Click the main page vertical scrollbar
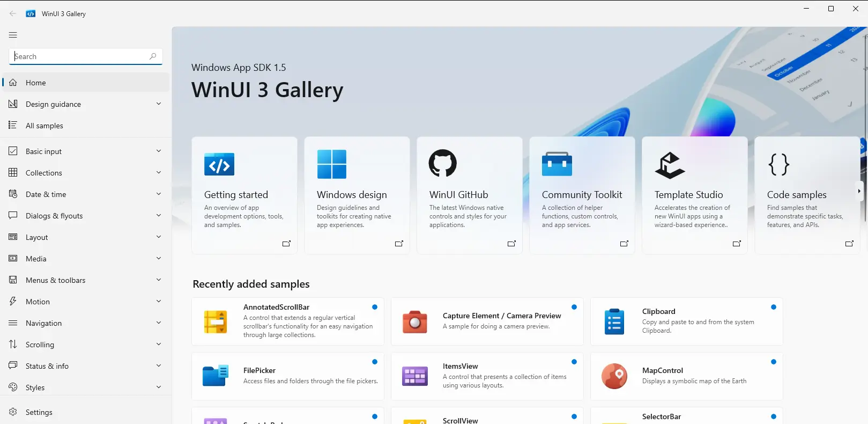This screenshot has width=868, height=424. click(x=865, y=129)
